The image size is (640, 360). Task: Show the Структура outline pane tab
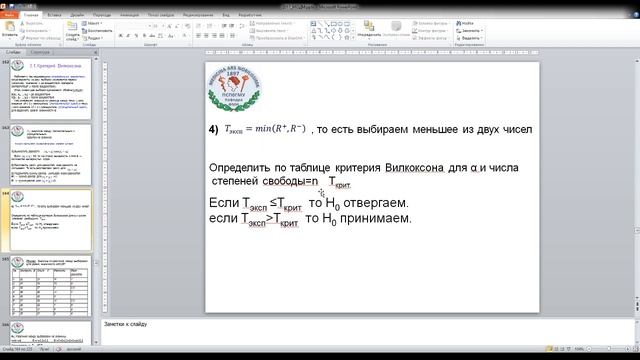pos(40,52)
